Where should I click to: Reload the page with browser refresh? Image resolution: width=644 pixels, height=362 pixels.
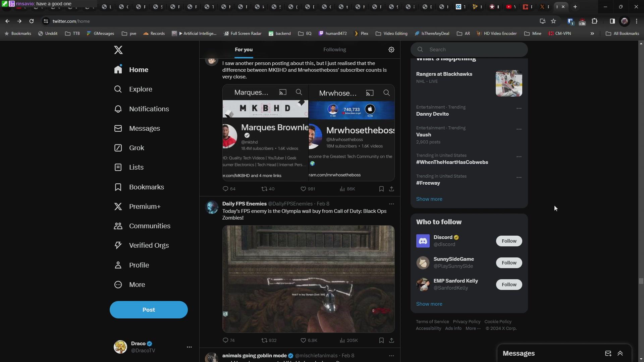click(32, 21)
